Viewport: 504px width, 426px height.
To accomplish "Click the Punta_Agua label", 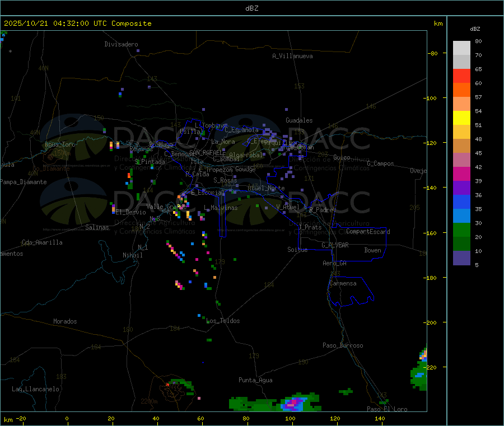I will pyautogui.click(x=255, y=380).
